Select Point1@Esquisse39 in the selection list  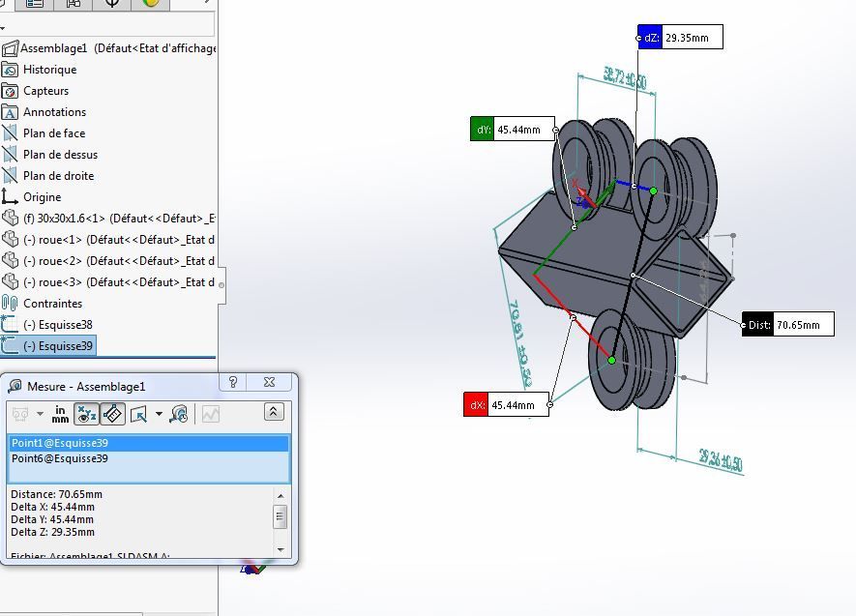pyautogui.click(x=149, y=443)
